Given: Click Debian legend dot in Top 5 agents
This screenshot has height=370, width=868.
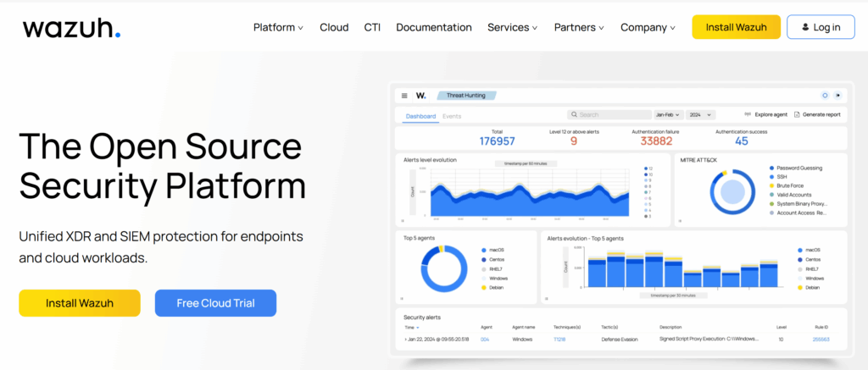Looking at the screenshot, I should [x=484, y=288].
